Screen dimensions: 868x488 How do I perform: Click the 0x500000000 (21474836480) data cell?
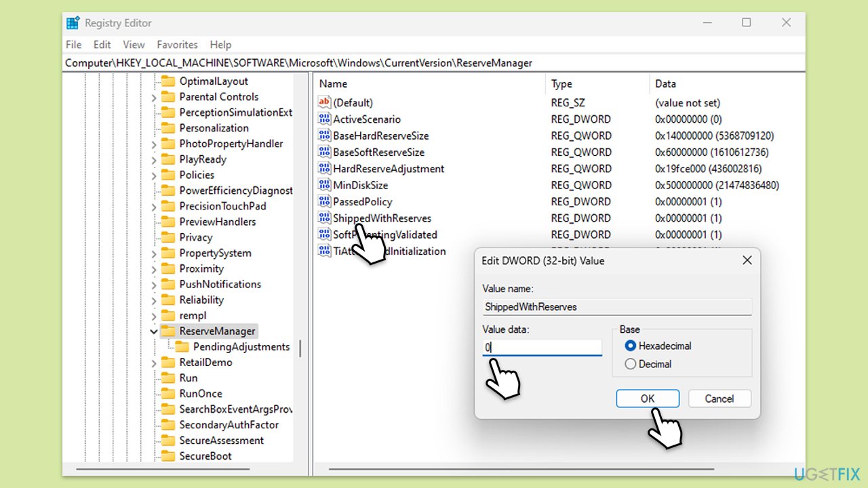717,185
